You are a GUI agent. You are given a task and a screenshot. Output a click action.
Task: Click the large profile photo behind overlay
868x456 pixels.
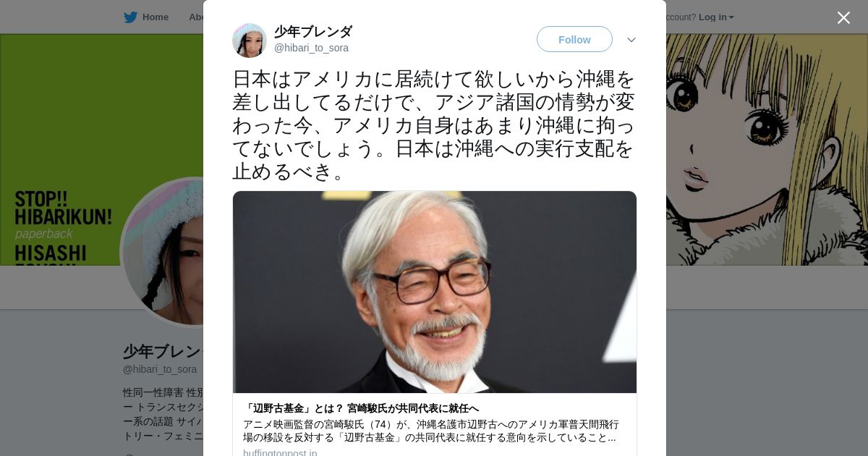tap(163, 252)
